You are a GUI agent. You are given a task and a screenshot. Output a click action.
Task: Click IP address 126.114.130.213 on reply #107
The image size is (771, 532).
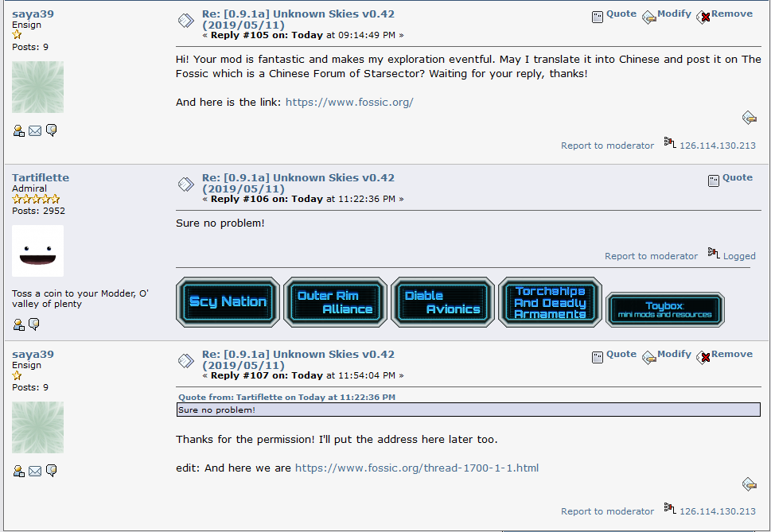pos(717,511)
